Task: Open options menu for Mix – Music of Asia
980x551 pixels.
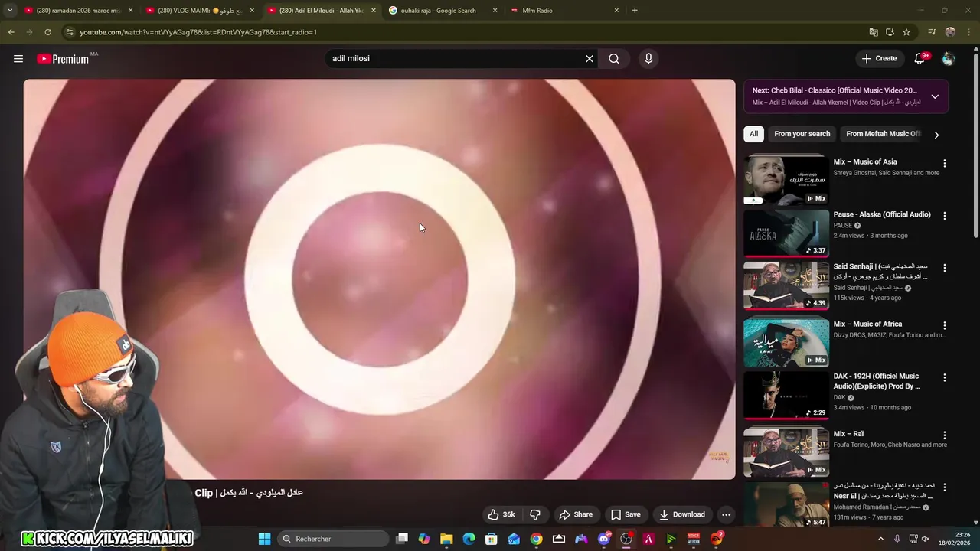Action: (944, 163)
